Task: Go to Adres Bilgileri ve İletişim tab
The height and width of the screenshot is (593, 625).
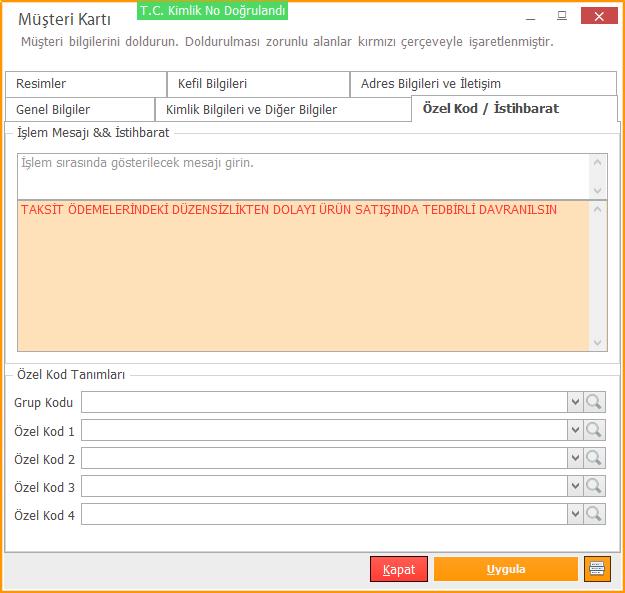Action: 482,84
